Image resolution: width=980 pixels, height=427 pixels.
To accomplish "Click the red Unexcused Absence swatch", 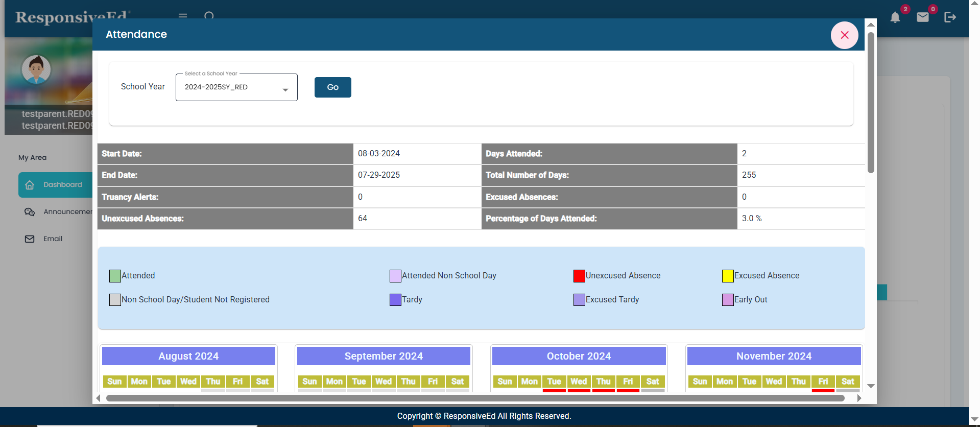I will 579,276.
